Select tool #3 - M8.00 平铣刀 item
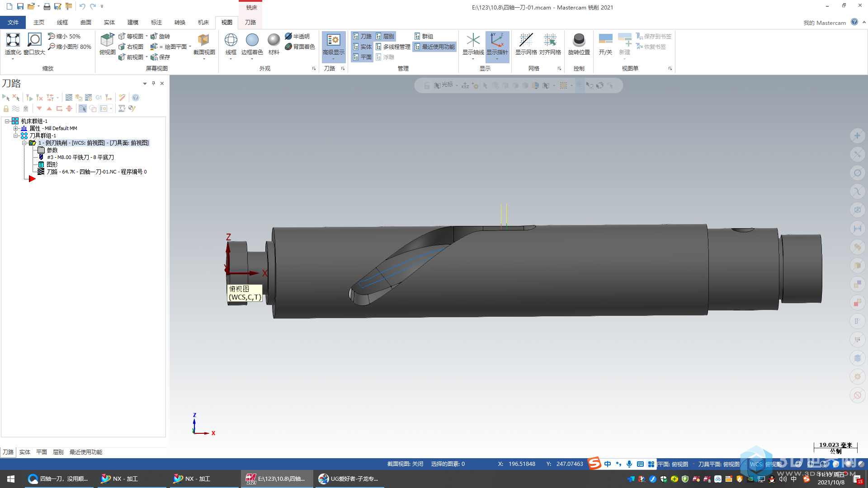This screenshot has height=488, width=868. coord(76,157)
